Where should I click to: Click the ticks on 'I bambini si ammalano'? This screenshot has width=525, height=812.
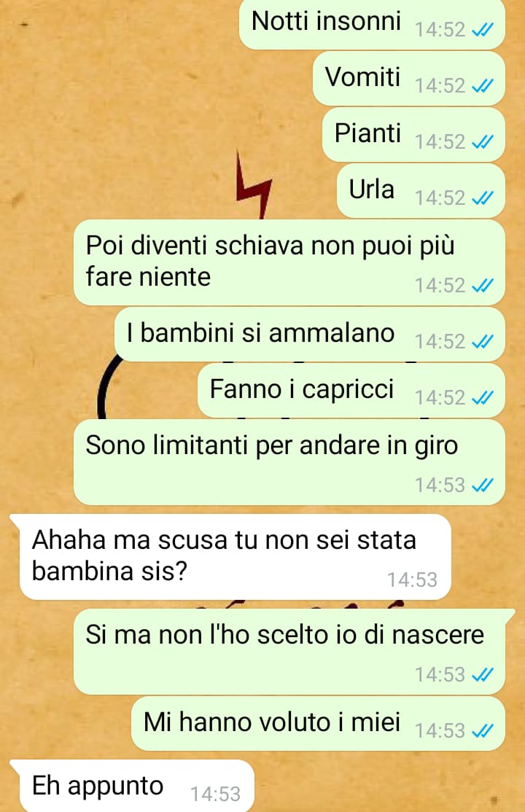click(482, 342)
